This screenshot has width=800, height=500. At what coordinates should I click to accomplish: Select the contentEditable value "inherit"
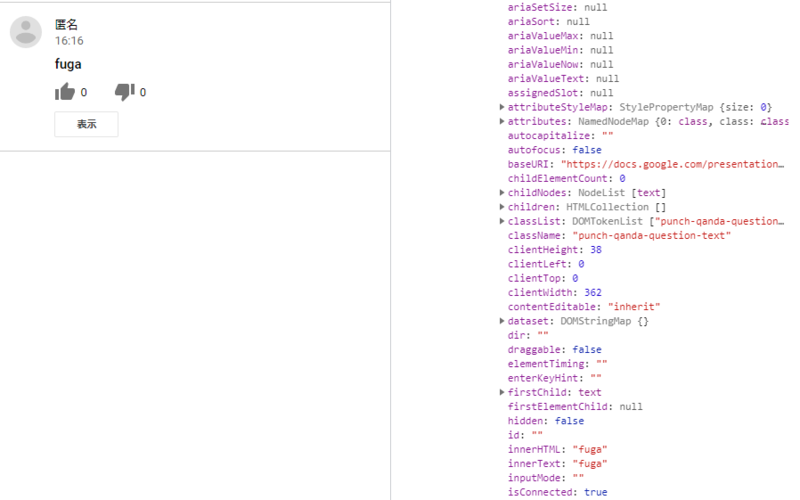coord(634,307)
